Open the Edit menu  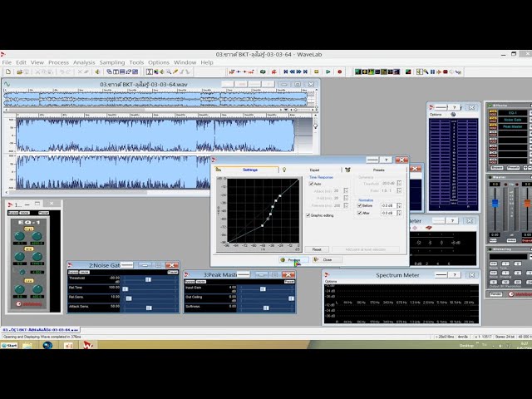click(21, 62)
